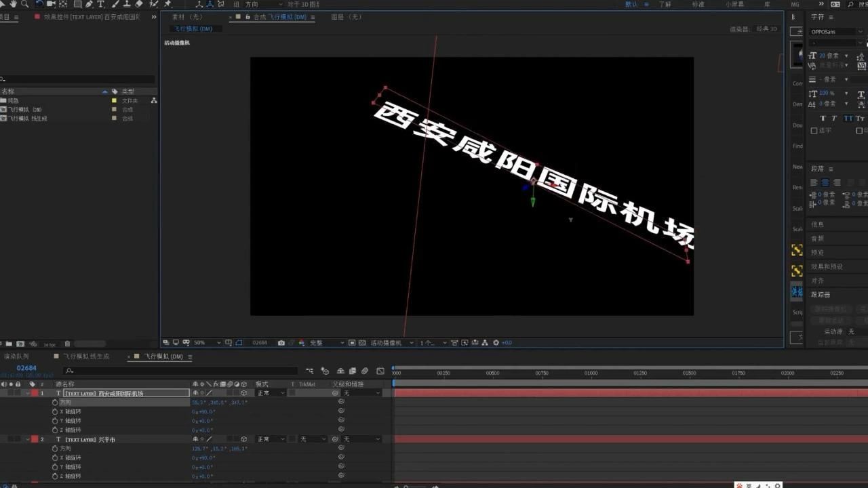Toggle stopwatch for layer 1 X 轴旋转
The image size is (868, 488).
coord(55,411)
